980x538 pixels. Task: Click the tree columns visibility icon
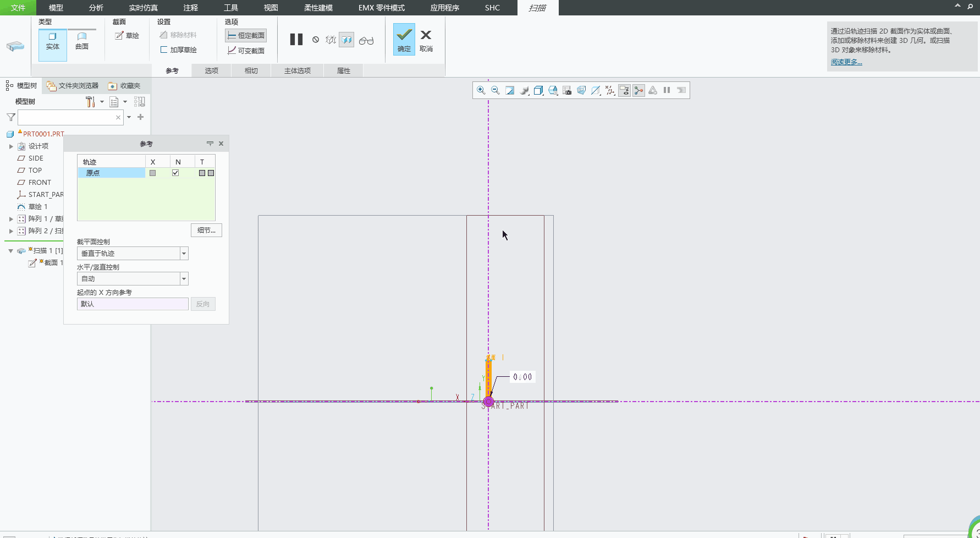[x=140, y=102]
